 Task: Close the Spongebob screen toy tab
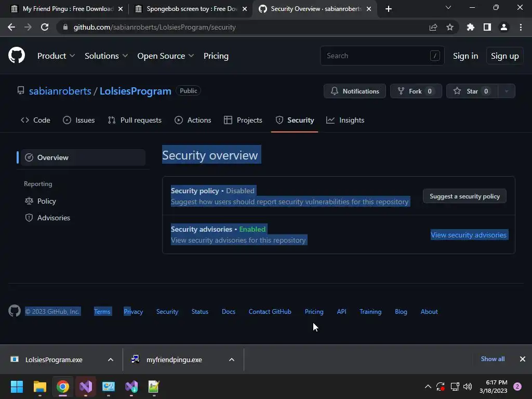tap(245, 9)
